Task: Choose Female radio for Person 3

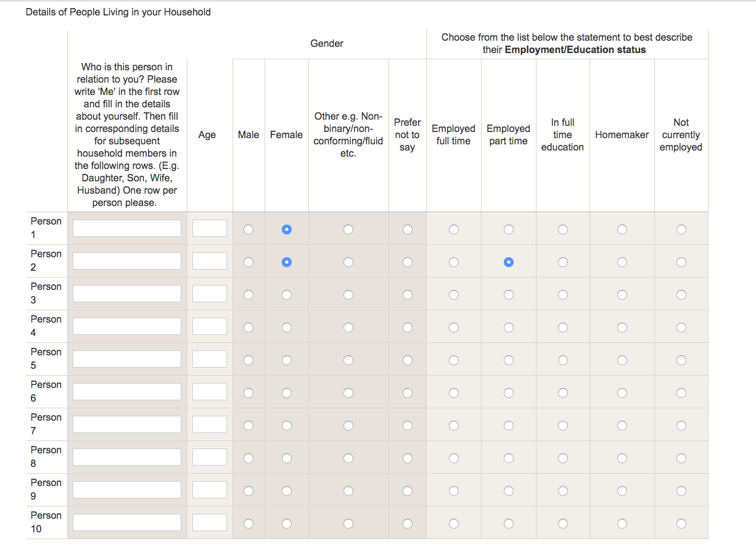Action: pyautogui.click(x=287, y=295)
